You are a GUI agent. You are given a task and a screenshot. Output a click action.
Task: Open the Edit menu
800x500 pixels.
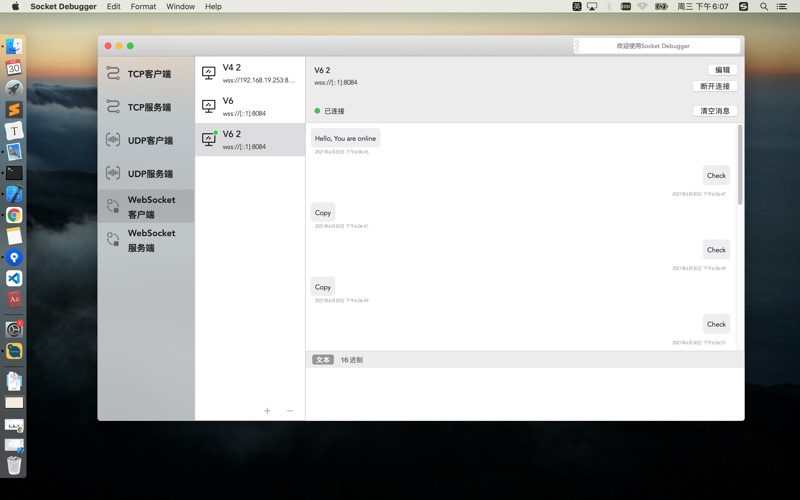[114, 7]
